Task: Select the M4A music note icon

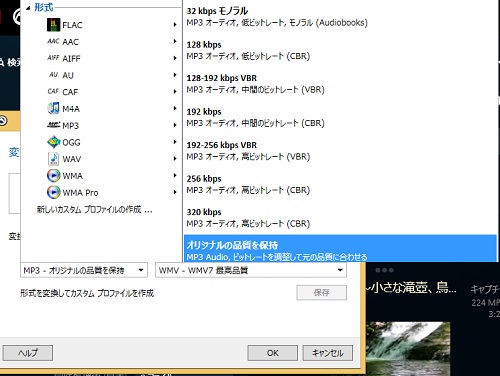Action: click(x=53, y=108)
